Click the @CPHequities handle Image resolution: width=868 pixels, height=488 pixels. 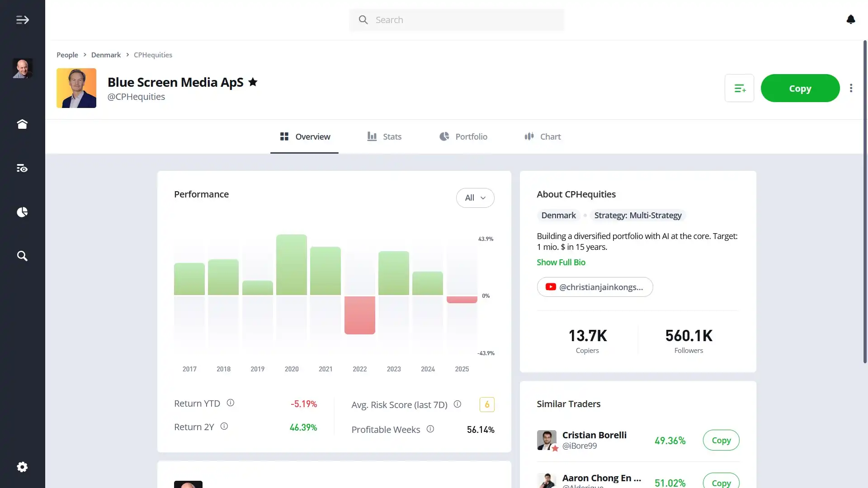coord(136,97)
